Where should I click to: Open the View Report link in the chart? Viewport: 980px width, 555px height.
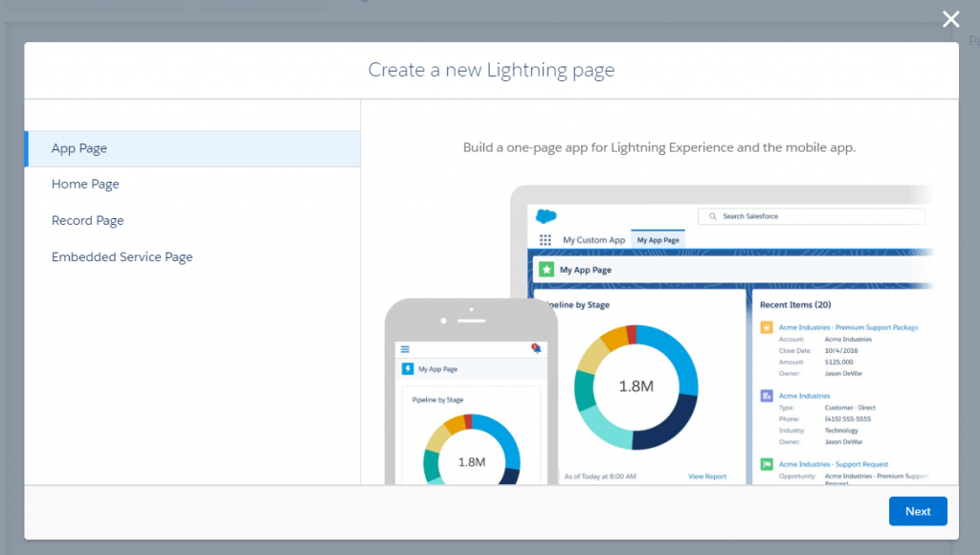pos(707,476)
